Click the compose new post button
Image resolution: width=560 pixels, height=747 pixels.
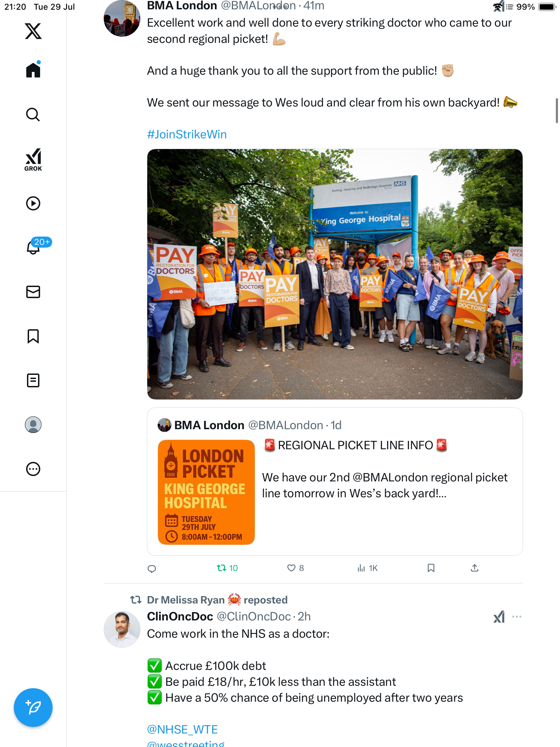[x=33, y=708]
